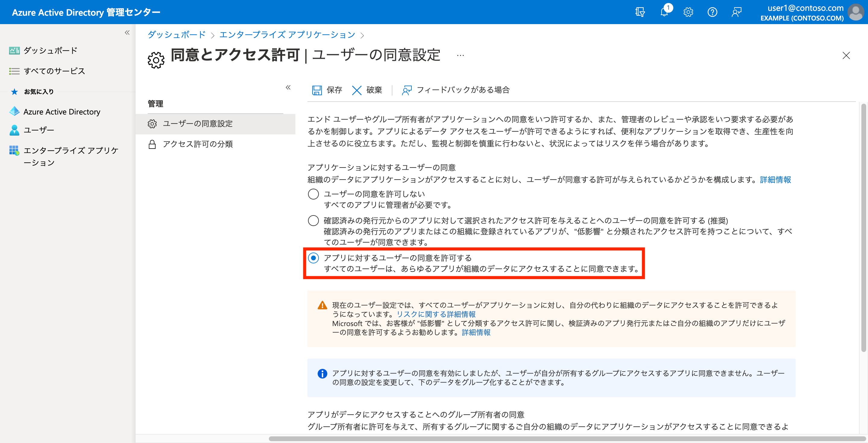Click the フィードバックがある場合 feedback icon
Screen dimensions: 868x443
coord(407,90)
